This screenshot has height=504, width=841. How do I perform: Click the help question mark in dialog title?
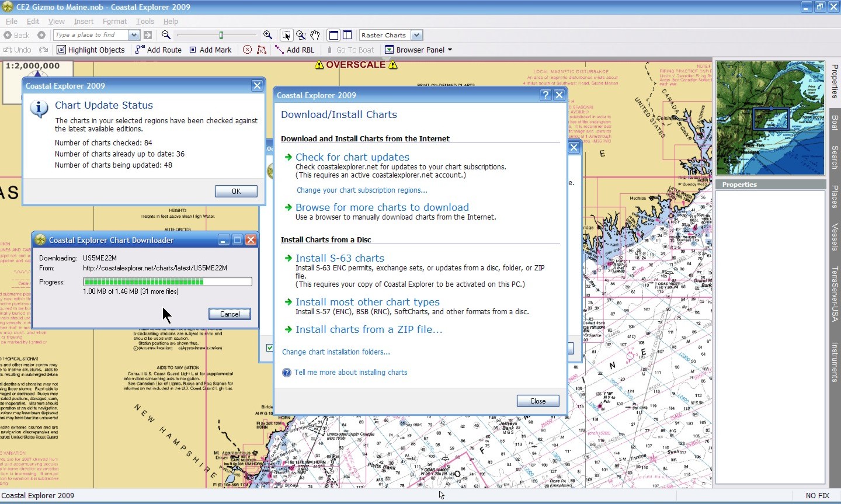545,95
